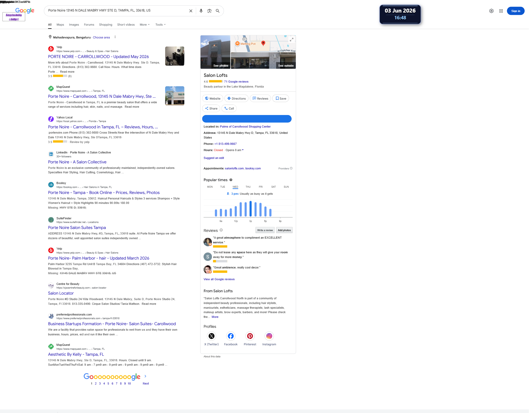532x413 pixels.
Task: Switch to the Short videos tab
Action: pos(126,25)
